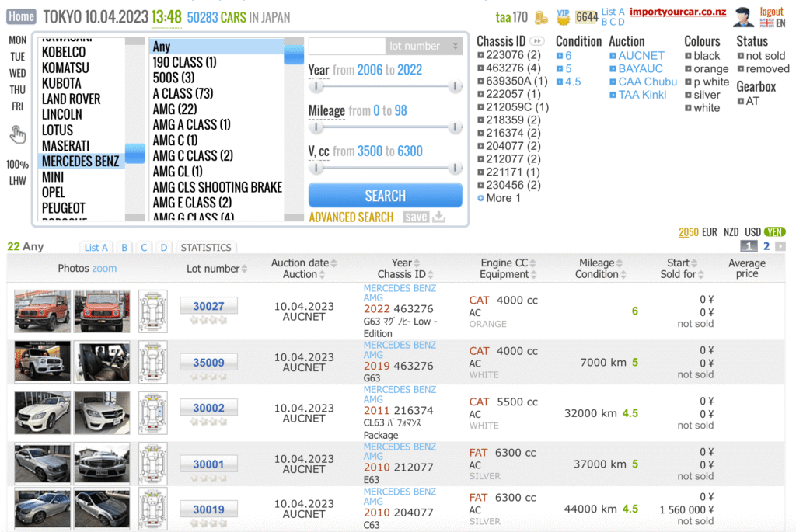Click the hand pointer icon in left sidebar

pyautogui.click(x=17, y=135)
